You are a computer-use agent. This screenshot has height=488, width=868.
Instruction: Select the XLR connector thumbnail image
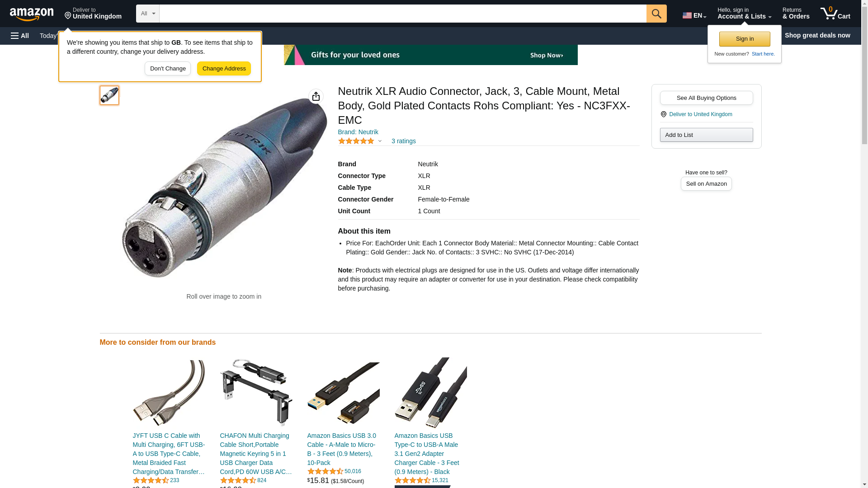[x=109, y=95]
